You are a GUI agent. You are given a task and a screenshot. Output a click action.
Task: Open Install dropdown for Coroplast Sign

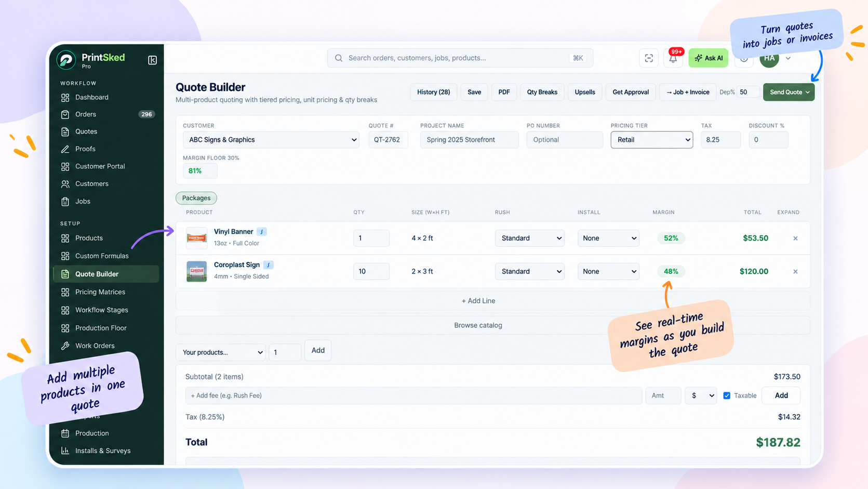point(608,272)
